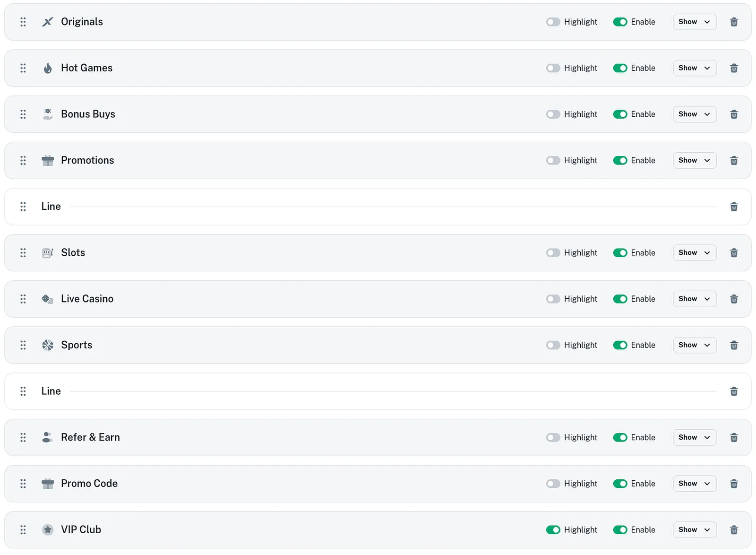This screenshot has height=555, width=756.
Task: Click the Hot Games flame icon
Action: point(48,68)
